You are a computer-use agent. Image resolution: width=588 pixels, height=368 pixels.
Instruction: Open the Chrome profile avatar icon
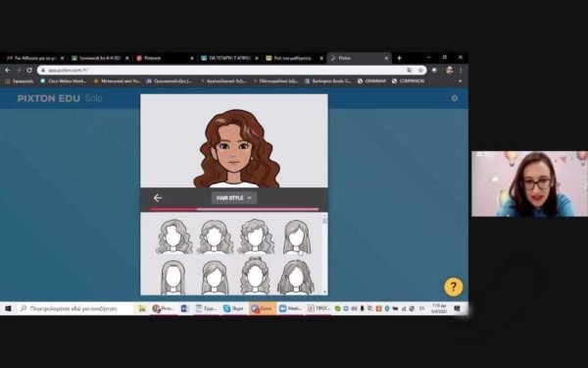tap(449, 71)
